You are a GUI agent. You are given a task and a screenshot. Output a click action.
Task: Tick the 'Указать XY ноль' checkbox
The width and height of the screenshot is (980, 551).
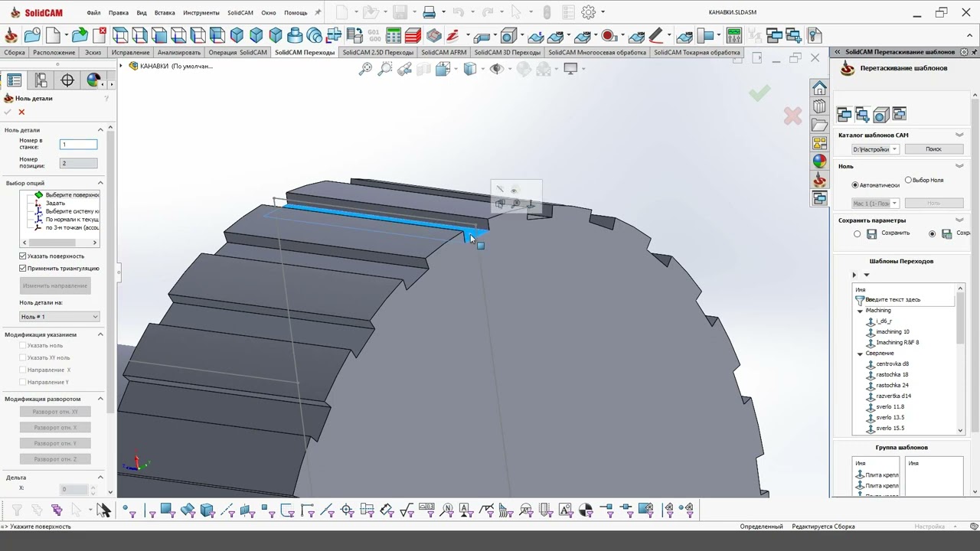(x=23, y=358)
